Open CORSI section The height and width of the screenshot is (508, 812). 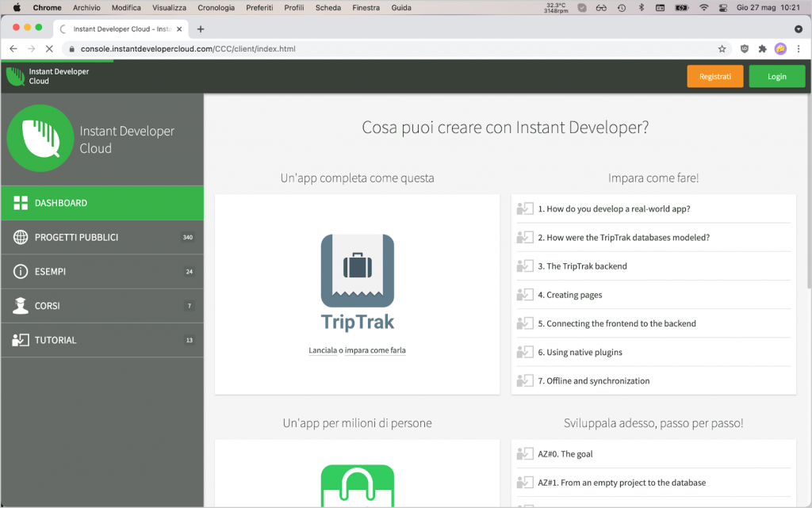(102, 306)
